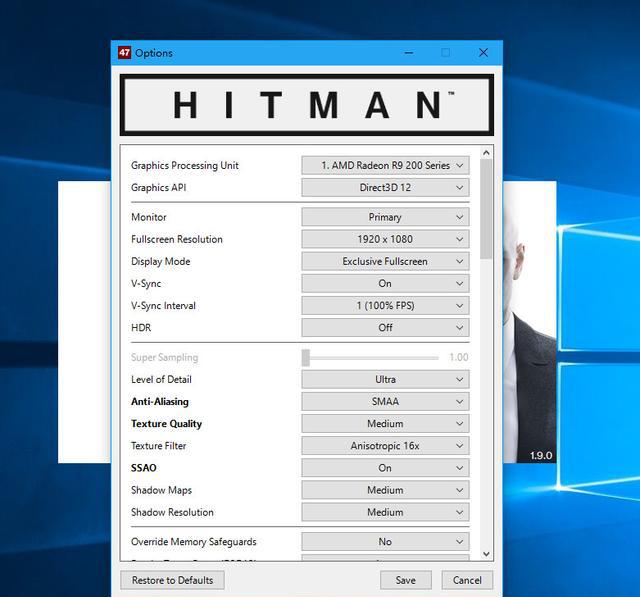This screenshot has height=597, width=640.
Task: Open the Level of Detail dropdown
Action: point(385,380)
